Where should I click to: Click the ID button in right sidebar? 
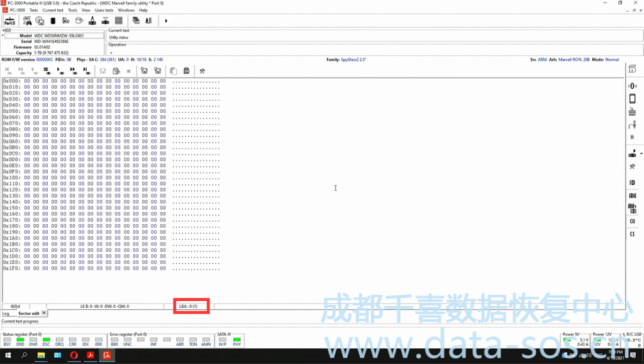[632, 183]
